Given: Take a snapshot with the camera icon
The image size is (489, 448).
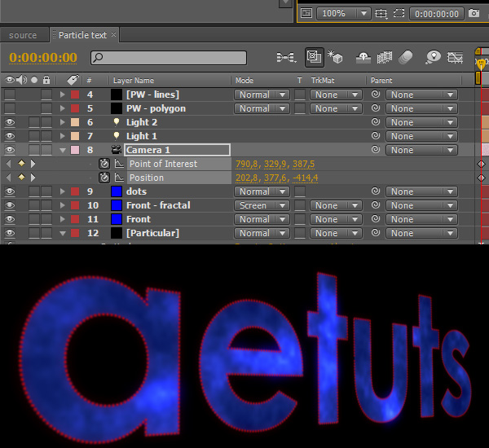Looking at the screenshot, I should [x=474, y=13].
